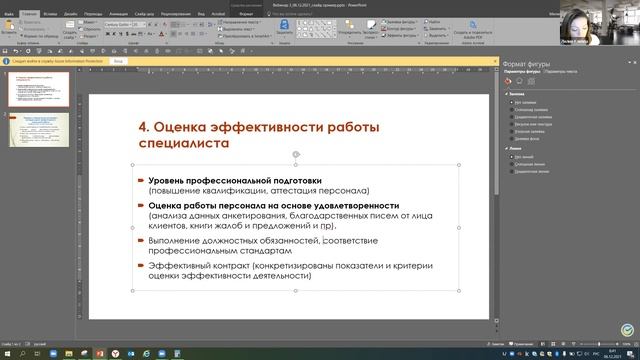Open Выровнять текст dropdown
Viewport: 640px width, 360px height.
click(237, 29)
